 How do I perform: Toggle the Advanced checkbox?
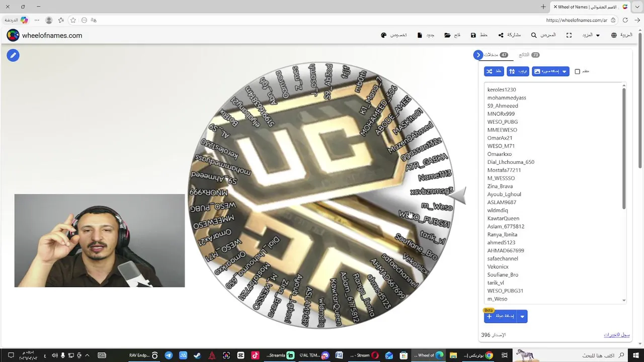578,71
